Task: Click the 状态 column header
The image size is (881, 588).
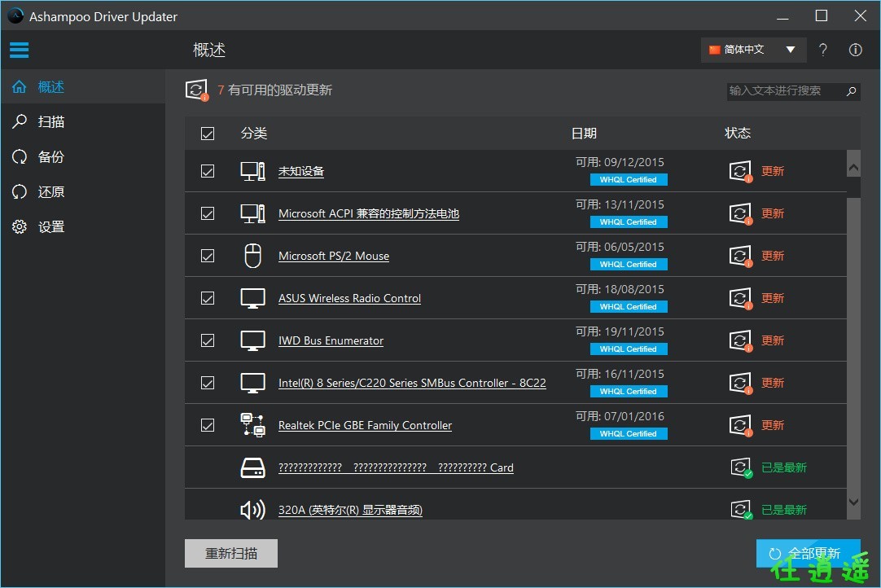Action: [x=738, y=134]
